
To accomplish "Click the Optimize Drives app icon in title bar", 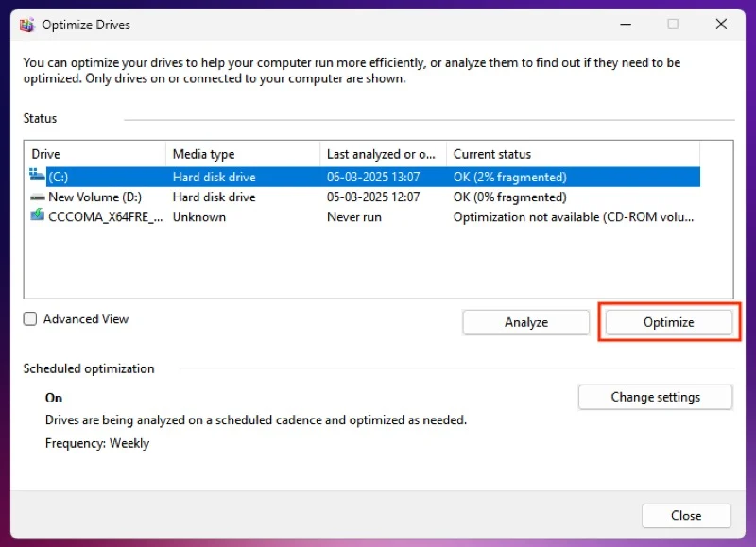I will click(28, 25).
